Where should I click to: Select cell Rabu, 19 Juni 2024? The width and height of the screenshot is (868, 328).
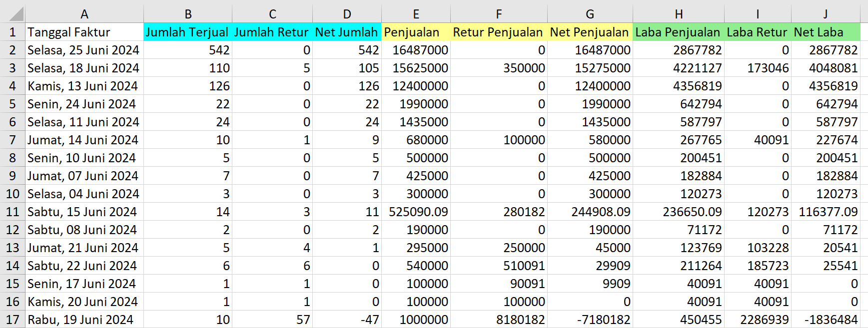coord(84,320)
